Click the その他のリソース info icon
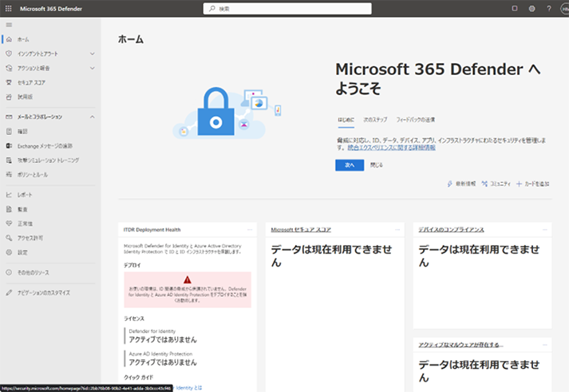This screenshot has height=392, width=569. 9,272
